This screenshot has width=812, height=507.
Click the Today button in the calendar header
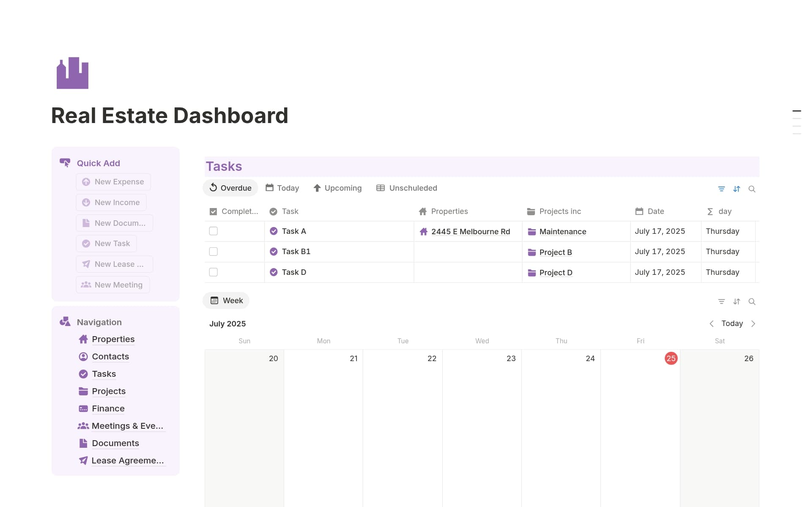[x=732, y=323]
